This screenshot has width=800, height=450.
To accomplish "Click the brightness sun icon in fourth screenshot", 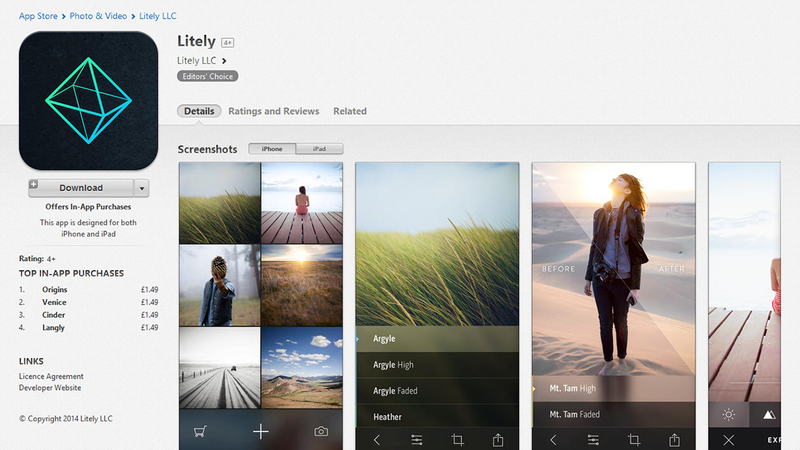I will pos(729,414).
